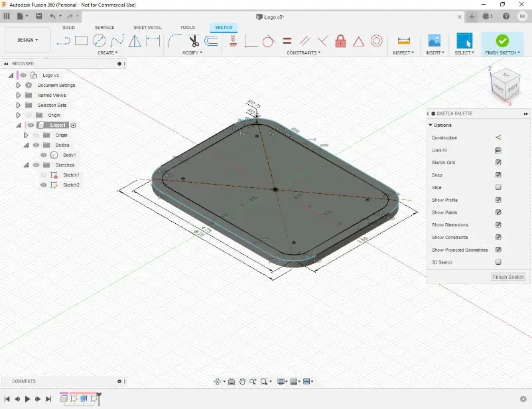The width and height of the screenshot is (532, 409).
Task: Play the design timeline
Action: (x=27, y=399)
